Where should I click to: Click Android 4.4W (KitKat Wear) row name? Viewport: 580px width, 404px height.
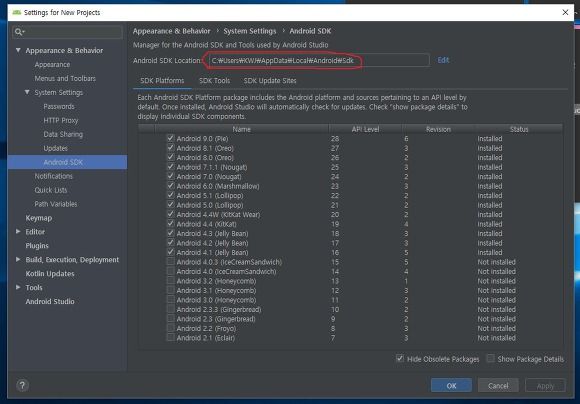(x=218, y=215)
